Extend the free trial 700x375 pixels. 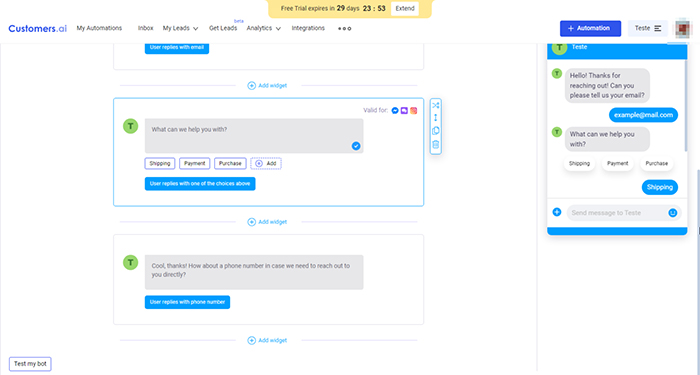click(405, 8)
